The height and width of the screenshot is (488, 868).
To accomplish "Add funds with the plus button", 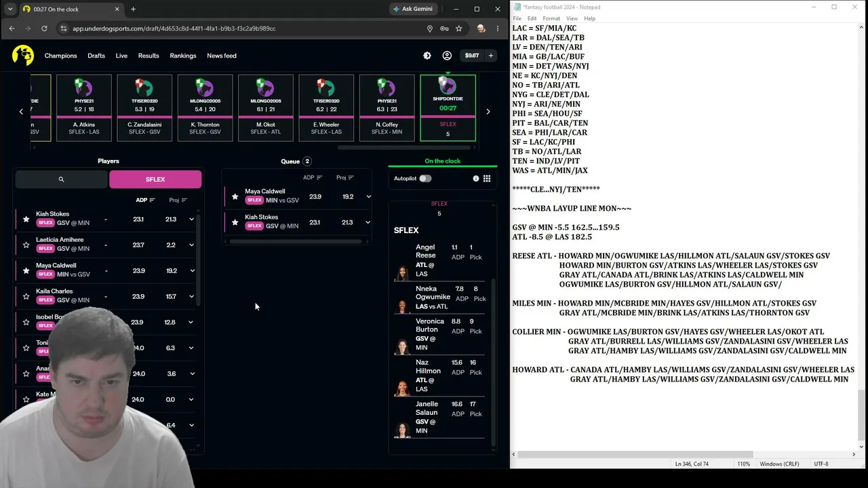I will click(x=490, y=56).
